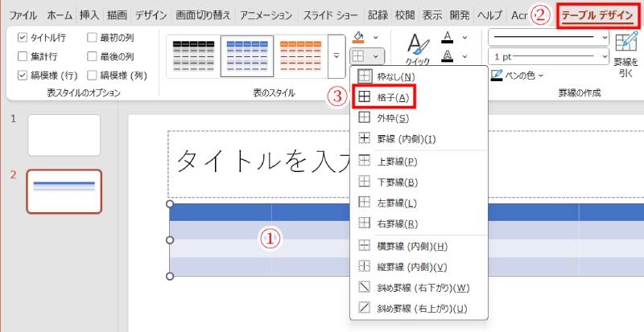The height and width of the screenshot is (332, 644).
Task: Enable the 縞模様 (列) checkbox
Action: click(92, 75)
